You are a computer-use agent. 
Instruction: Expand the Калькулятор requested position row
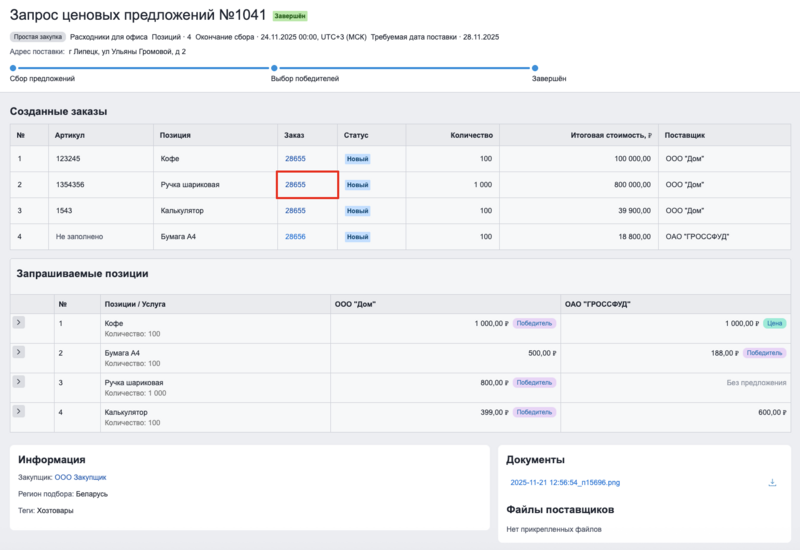[18, 411]
